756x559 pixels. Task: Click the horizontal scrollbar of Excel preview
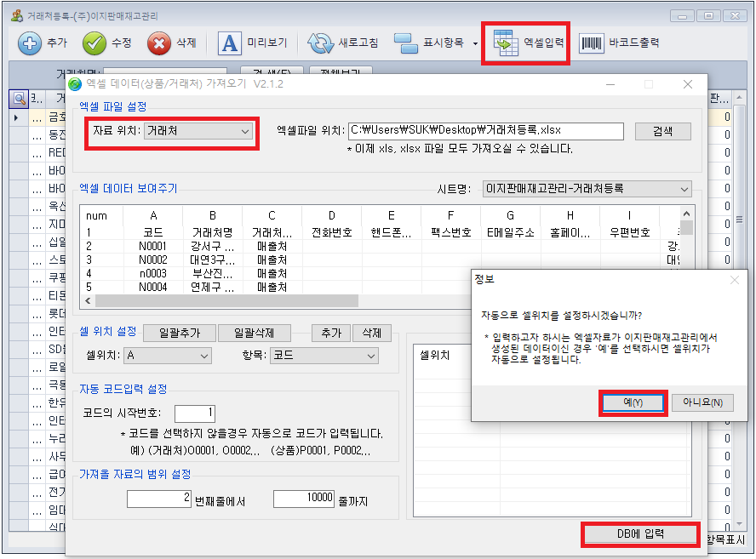point(226,301)
